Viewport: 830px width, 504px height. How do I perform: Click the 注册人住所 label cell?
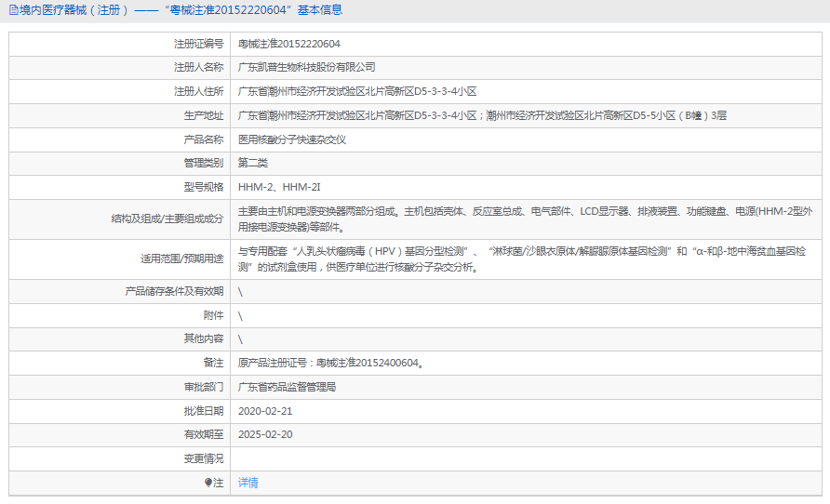198,91
